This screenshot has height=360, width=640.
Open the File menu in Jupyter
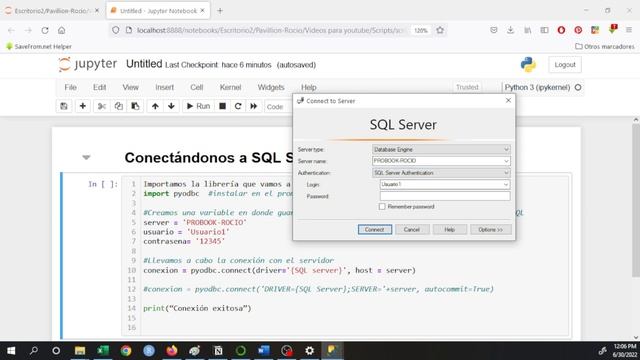70,87
